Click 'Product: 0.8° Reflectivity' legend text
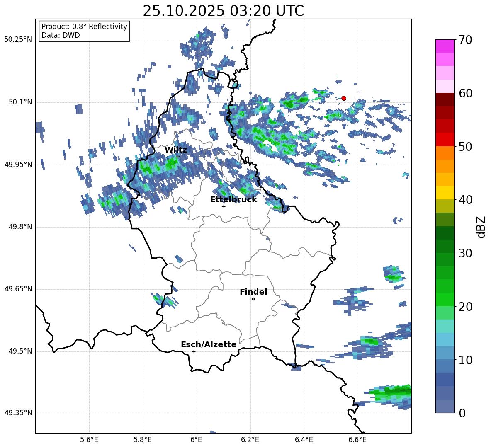This screenshot has height=448, width=491. [x=84, y=27]
